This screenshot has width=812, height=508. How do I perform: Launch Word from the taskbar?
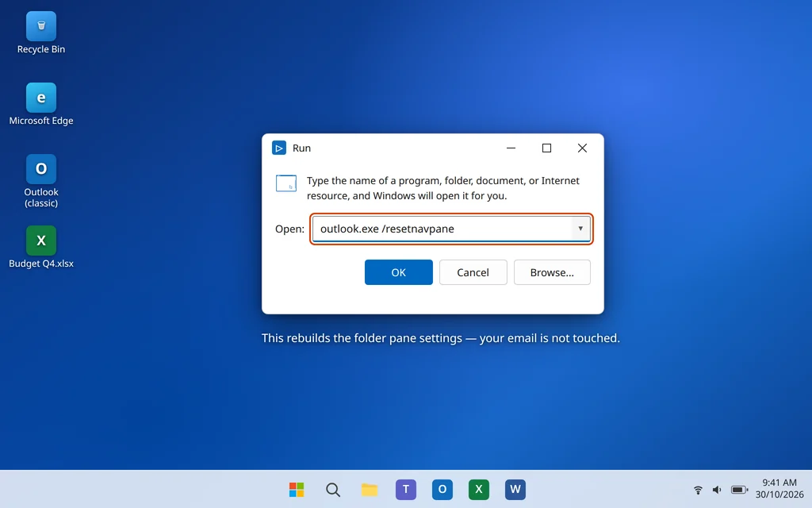click(515, 489)
